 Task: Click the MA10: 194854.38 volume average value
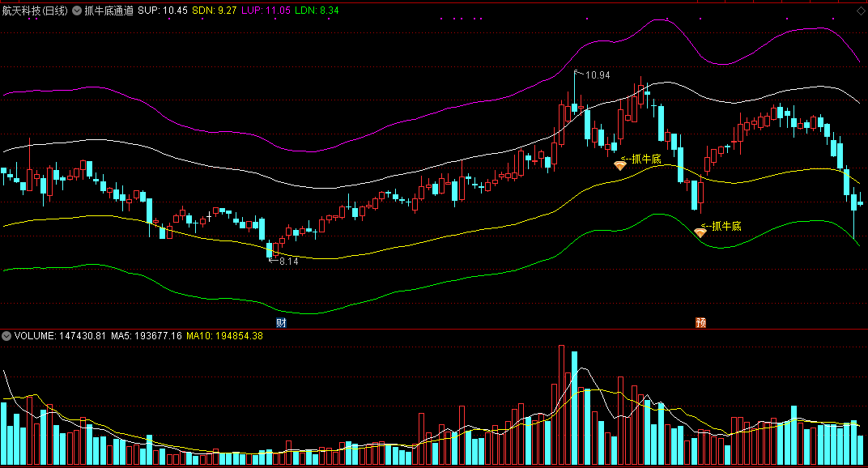coord(225,336)
